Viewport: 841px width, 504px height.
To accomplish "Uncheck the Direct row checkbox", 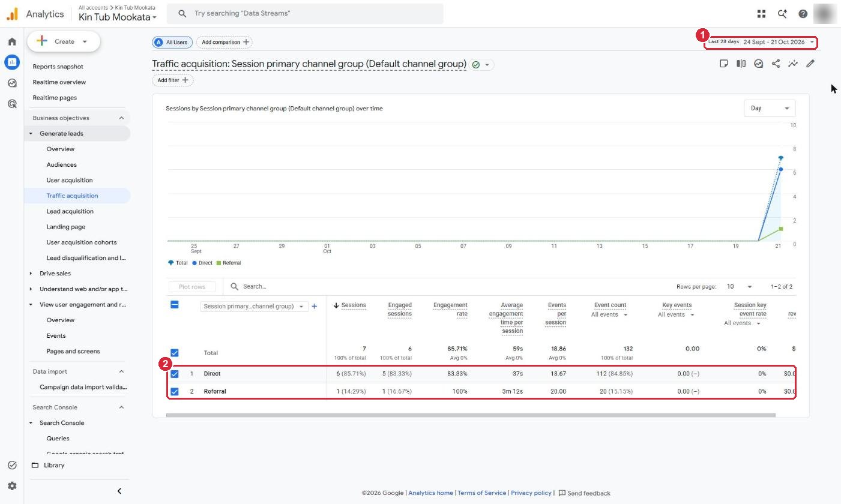I will point(175,374).
